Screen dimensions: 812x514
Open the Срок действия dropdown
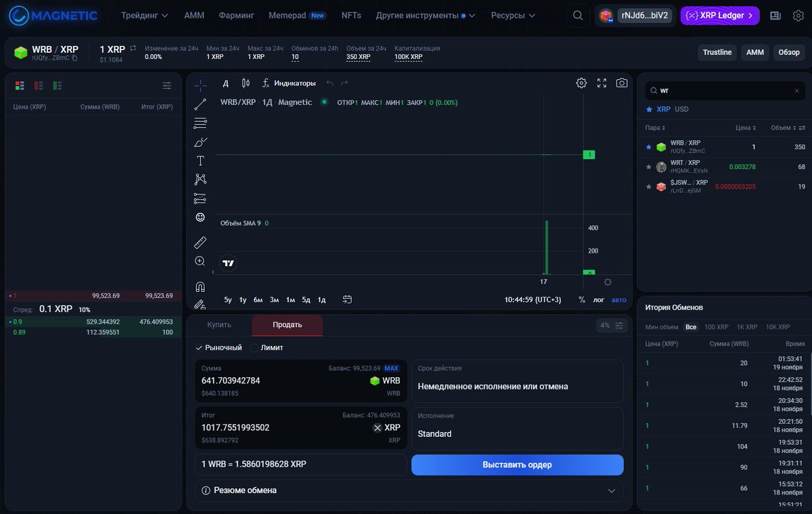518,381
